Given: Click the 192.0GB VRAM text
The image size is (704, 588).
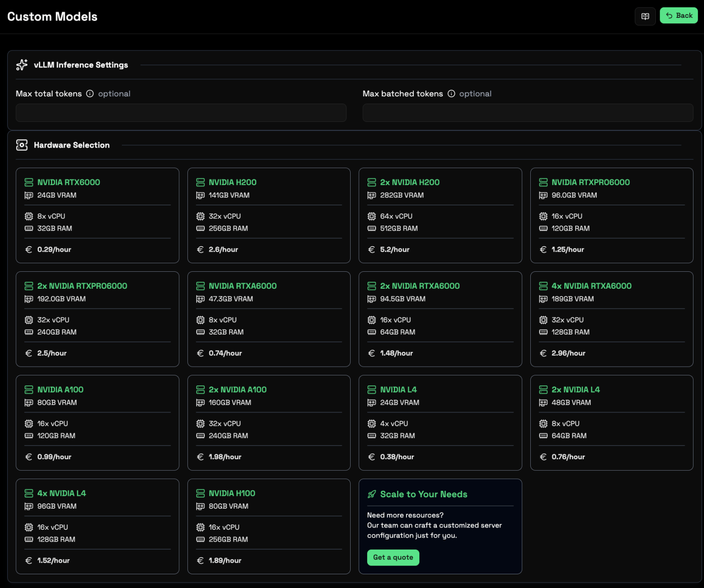Looking at the screenshot, I should coord(61,299).
